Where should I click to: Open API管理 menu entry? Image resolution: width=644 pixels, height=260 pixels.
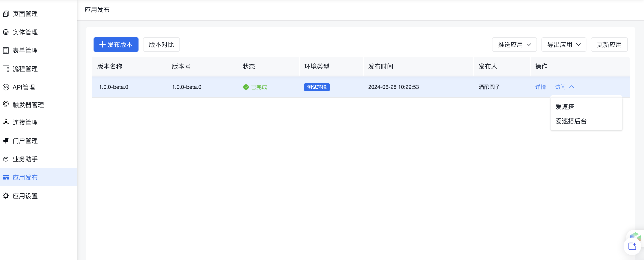tap(38, 87)
